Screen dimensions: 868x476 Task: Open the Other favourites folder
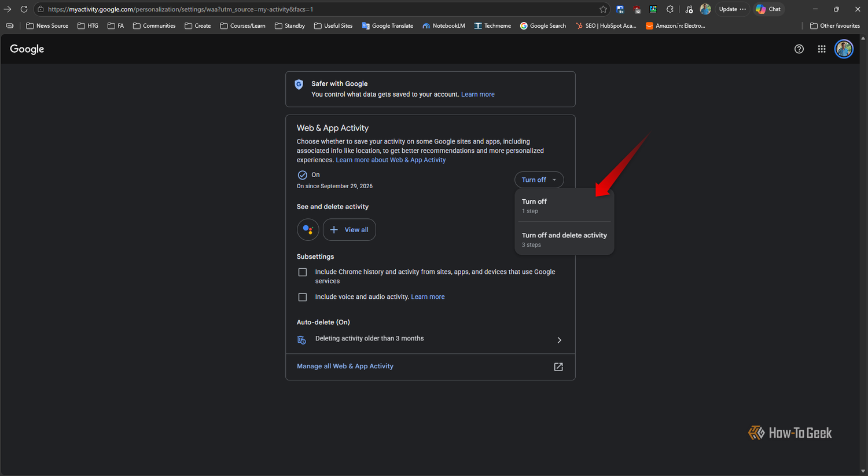(x=835, y=26)
